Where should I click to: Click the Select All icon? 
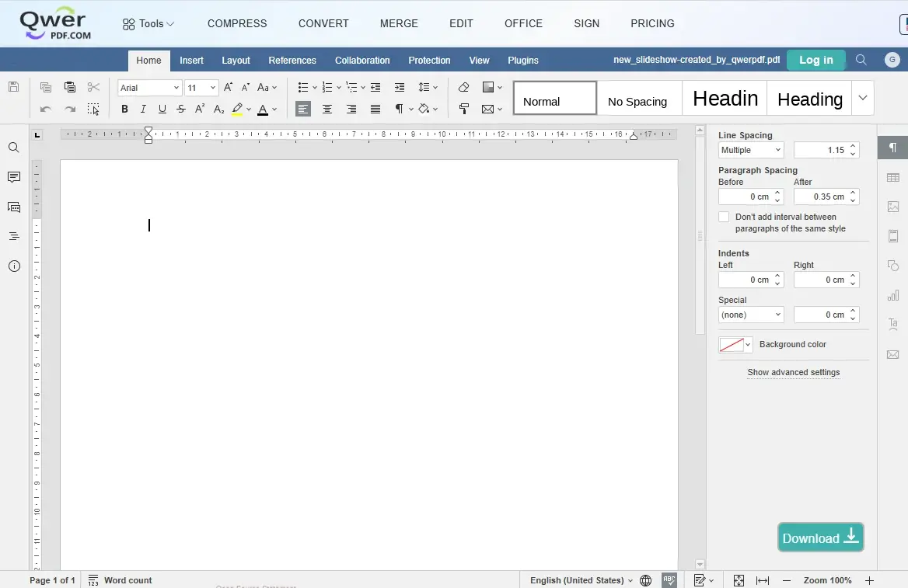pyautogui.click(x=93, y=109)
